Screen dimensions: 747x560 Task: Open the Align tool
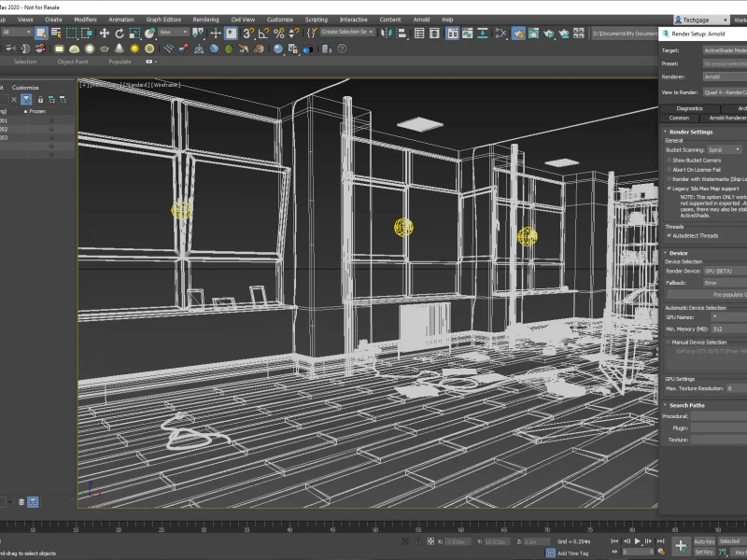pos(402,33)
